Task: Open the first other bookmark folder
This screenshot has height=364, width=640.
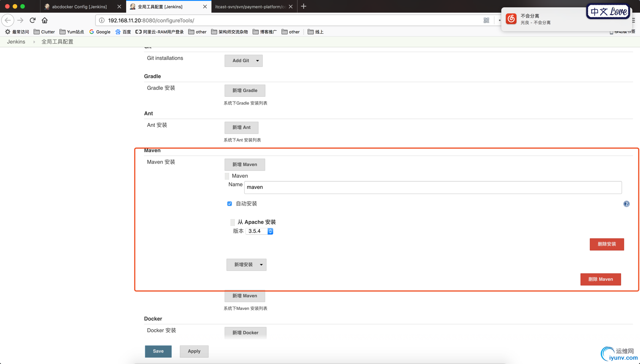Action: [197, 32]
